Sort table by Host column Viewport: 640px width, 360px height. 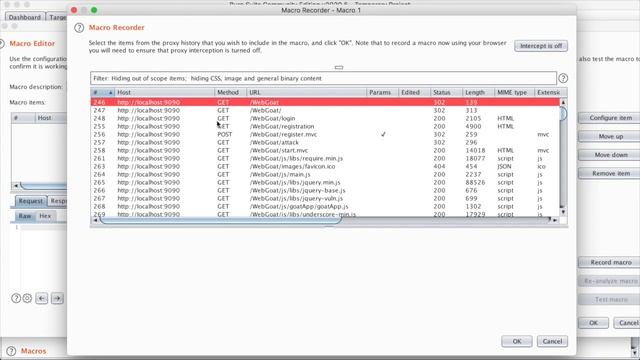[x=164, y=93]
